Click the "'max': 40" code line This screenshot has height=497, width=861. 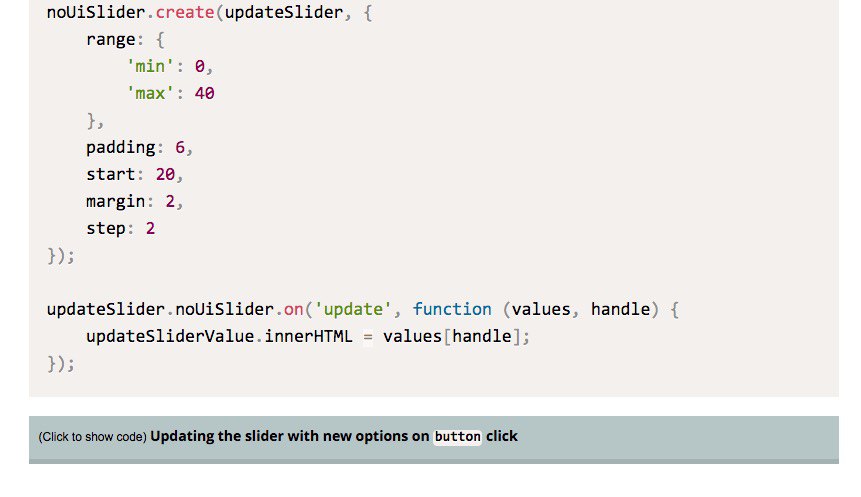click(170, 93)
